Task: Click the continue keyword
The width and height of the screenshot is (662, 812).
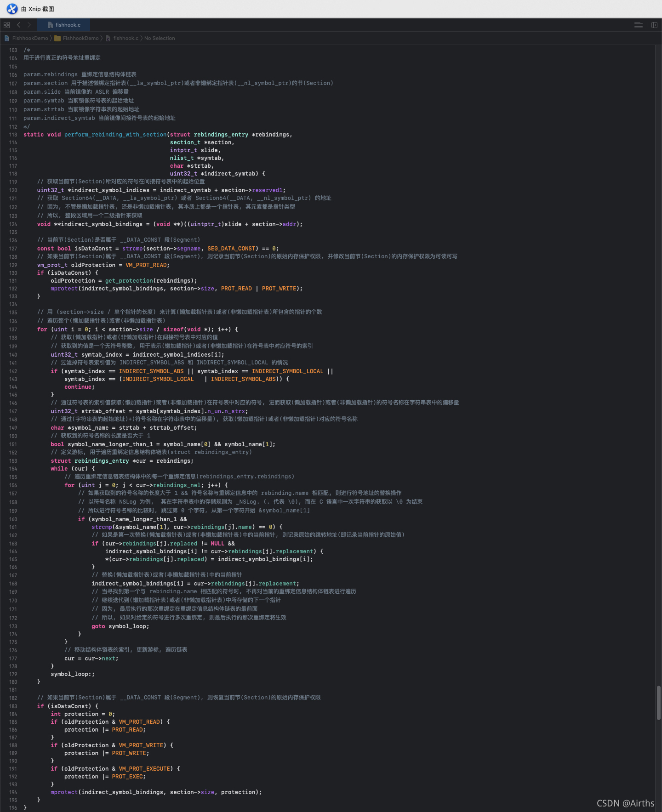Action: [x=78, y=387]
